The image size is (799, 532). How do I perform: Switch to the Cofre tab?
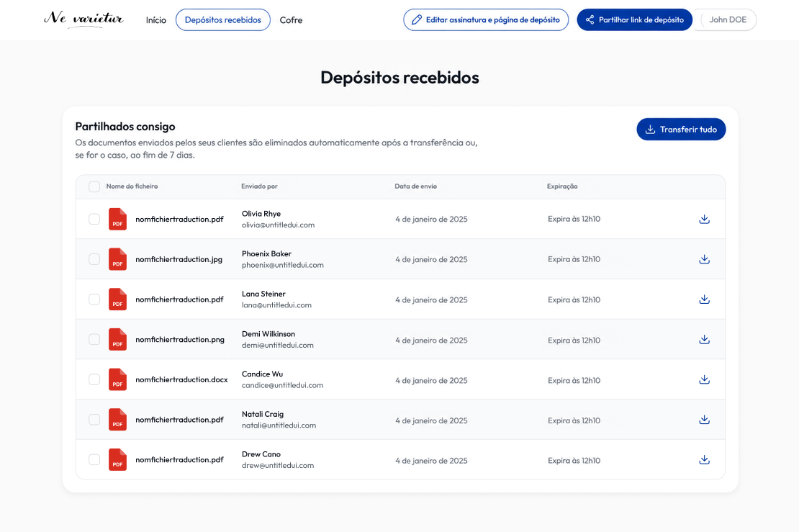(x=291, y=20)
